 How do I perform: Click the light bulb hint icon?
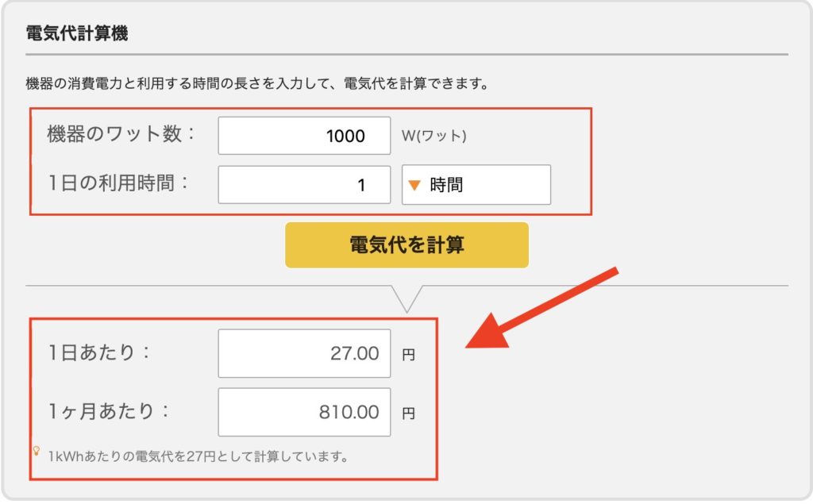coord(36,452)
